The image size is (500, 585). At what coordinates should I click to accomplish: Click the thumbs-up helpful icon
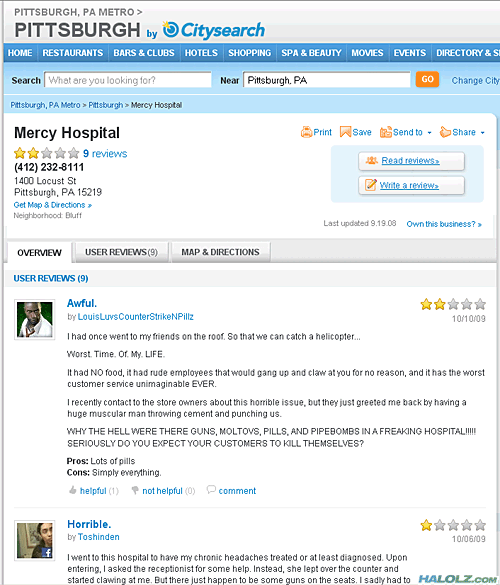73,490
